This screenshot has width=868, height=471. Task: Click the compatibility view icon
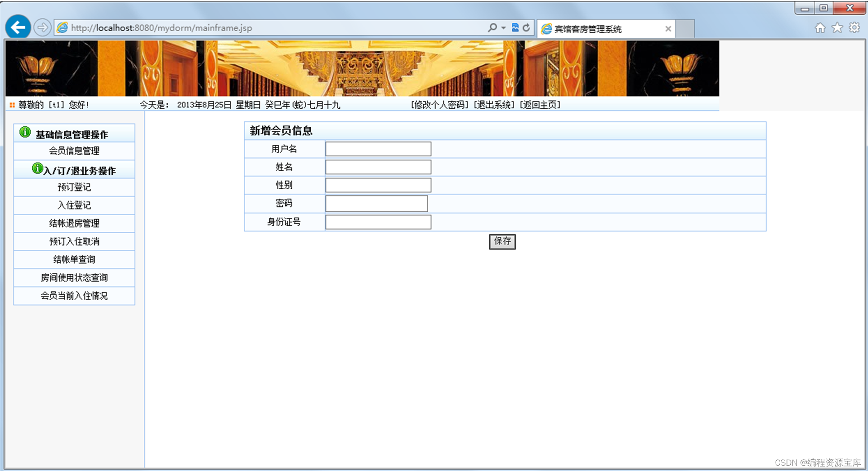click(x=515, y=27)
